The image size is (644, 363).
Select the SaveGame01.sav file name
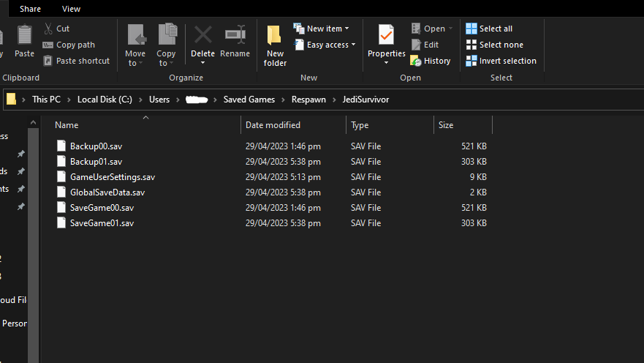[102, 222]
